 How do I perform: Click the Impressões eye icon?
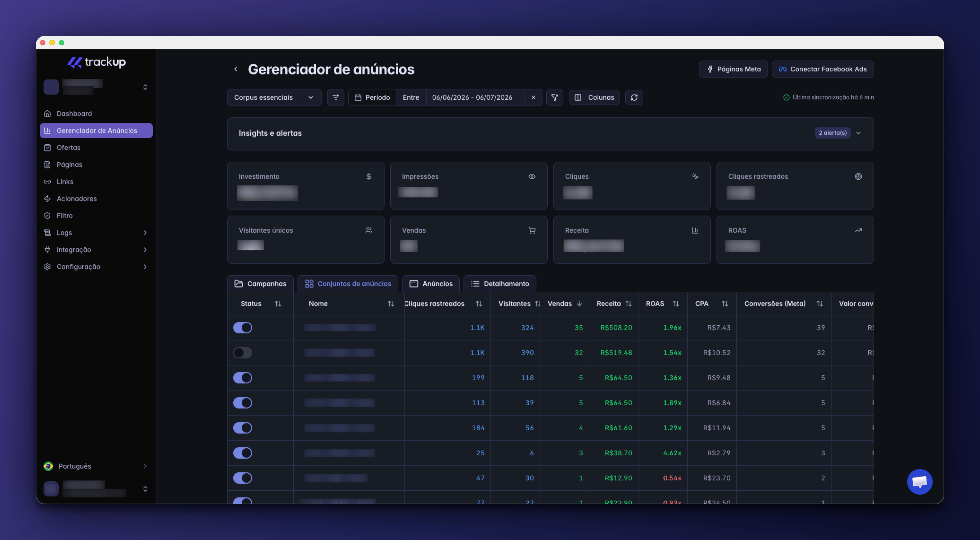pyautogui.click(x=532, y=177)
